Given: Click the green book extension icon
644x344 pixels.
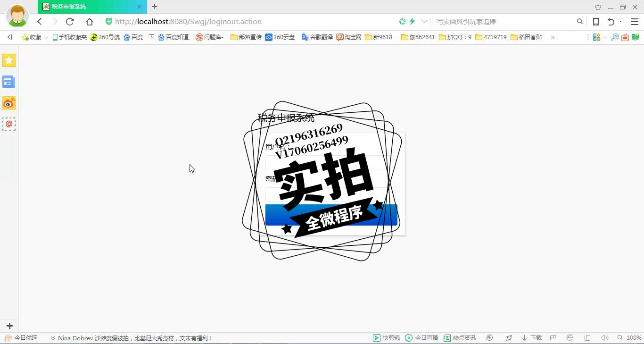Looking at the screenshot, I should click(635, 37).
